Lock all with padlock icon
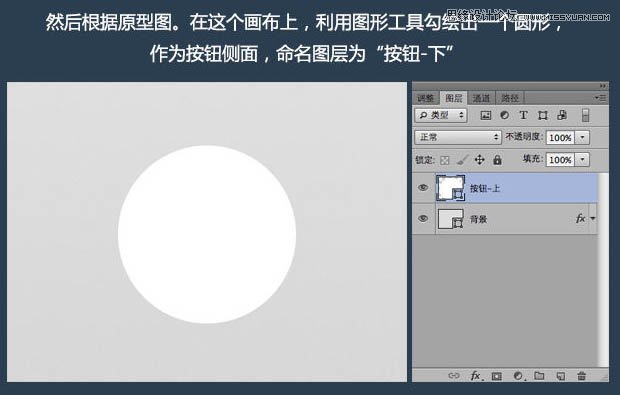 click(497, 159)
